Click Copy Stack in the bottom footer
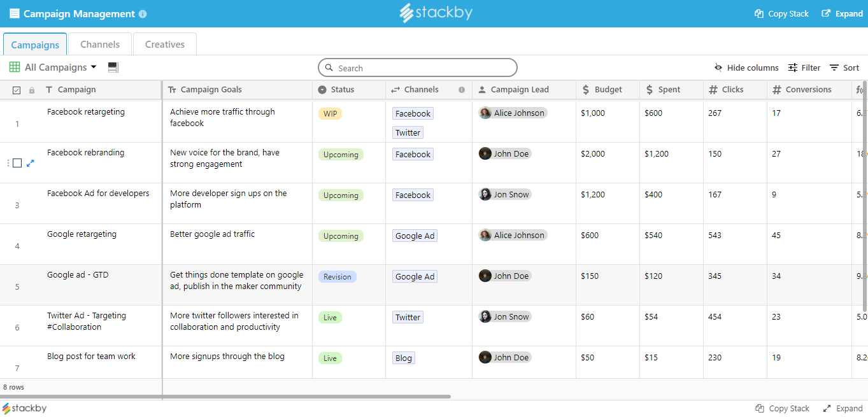This screenshot has width=868, height=417. [x=782, y=409]
